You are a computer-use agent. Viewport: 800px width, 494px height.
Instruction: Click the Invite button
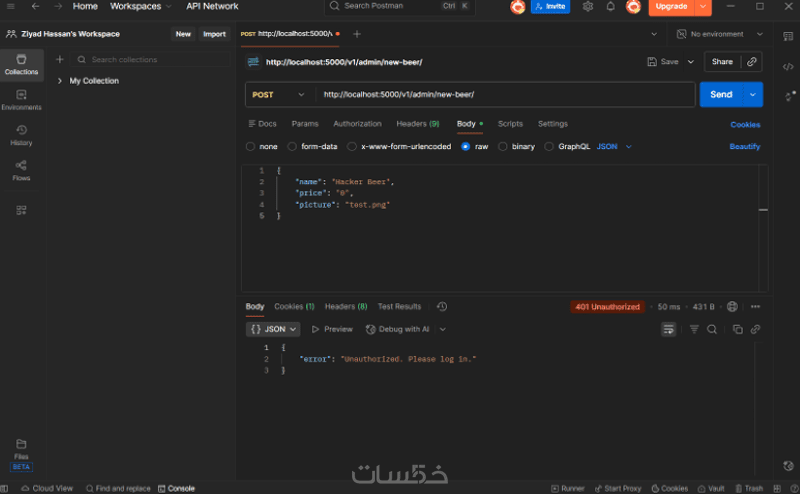pos(551,7)
